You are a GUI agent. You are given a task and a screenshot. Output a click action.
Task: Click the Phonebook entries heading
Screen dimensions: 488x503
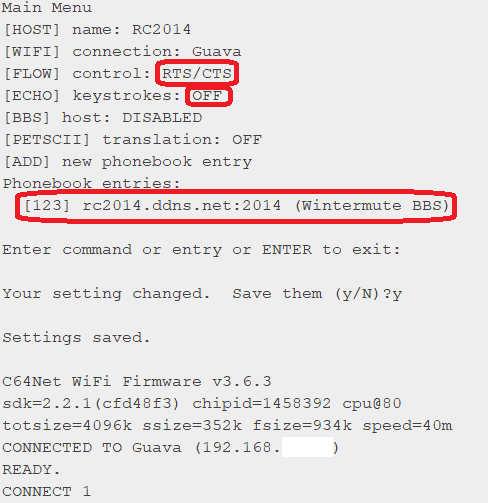coord(91,184)
